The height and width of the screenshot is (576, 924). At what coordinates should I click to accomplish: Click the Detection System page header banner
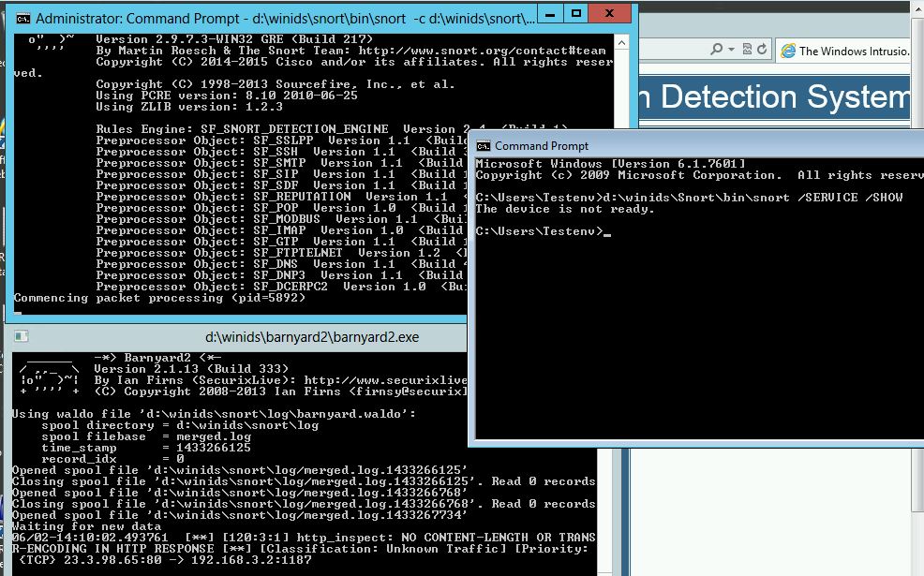[778, 98]
